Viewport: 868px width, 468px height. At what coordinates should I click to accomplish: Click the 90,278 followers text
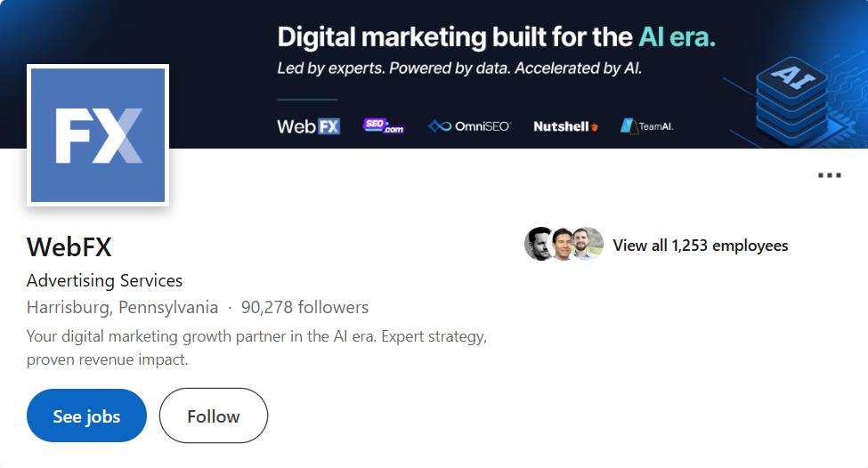tap(304, 307)
